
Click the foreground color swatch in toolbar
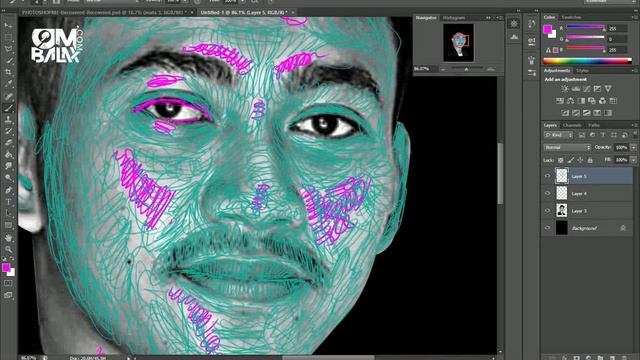click(6, 267)
